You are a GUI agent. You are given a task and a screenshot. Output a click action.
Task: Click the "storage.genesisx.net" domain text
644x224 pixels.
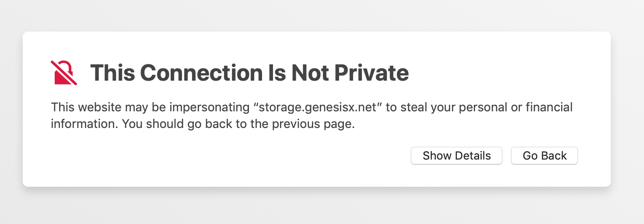pos(318,107)
